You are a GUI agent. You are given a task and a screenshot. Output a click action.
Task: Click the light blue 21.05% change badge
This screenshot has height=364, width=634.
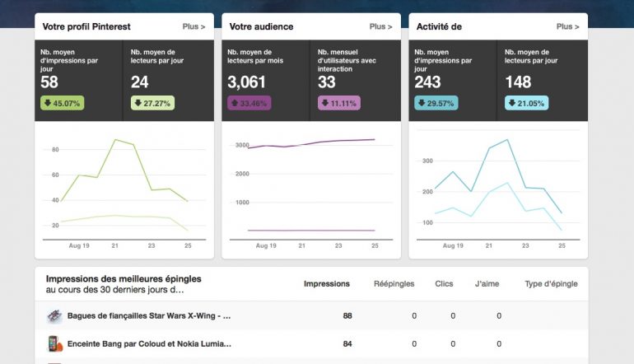pos(526,103)
